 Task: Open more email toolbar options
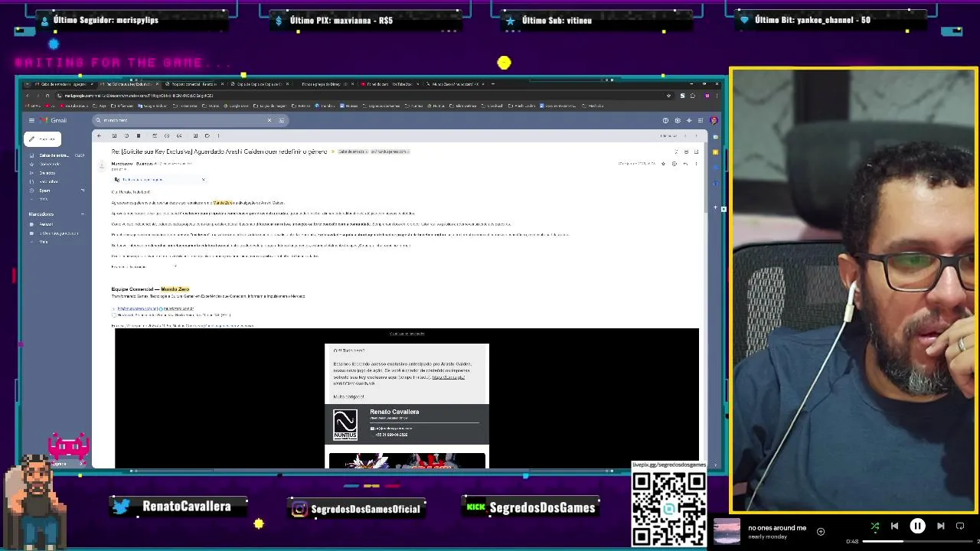[218, 135]
